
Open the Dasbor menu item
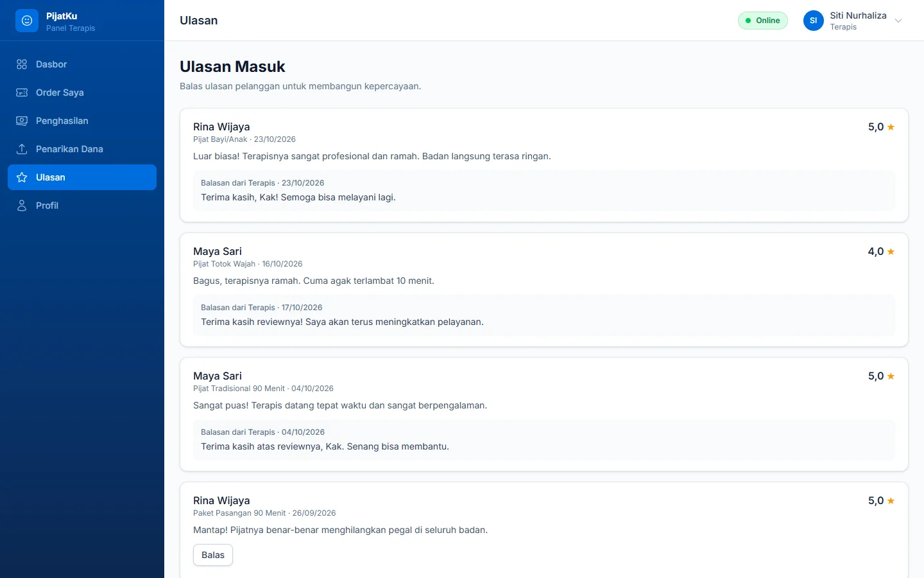click(x=82, y=64)
